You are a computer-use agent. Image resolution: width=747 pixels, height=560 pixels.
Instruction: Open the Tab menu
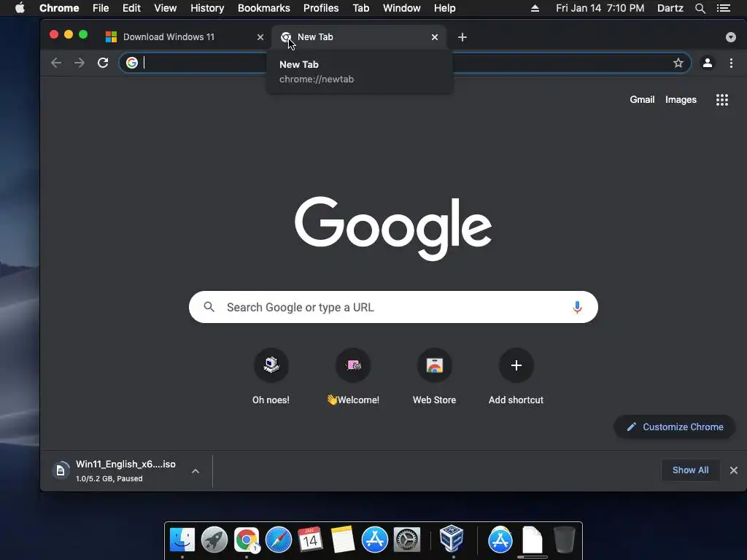click(361, 8)
